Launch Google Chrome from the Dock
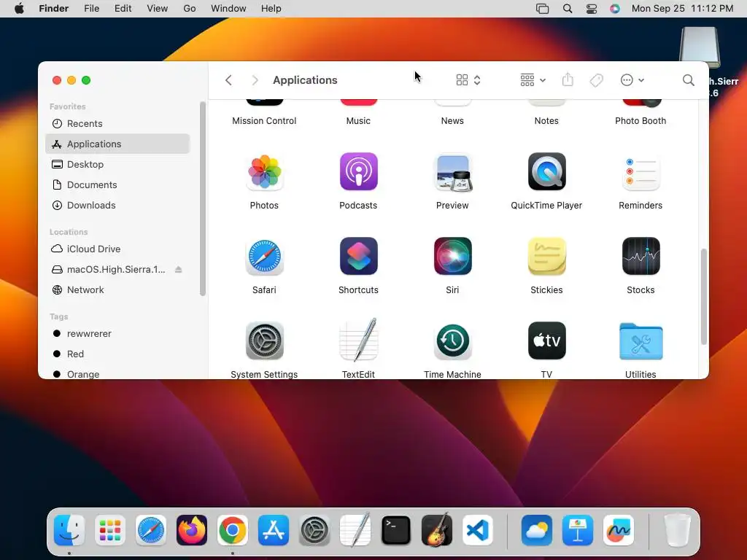 point(233,530)
